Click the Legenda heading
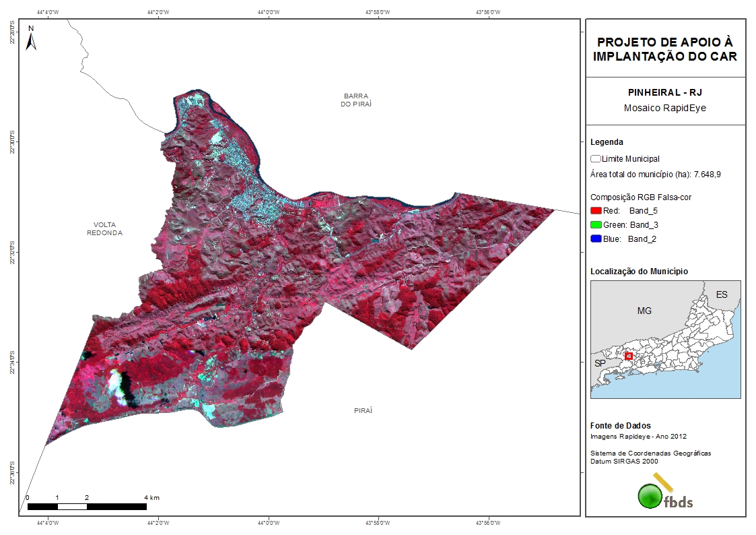This screenshot has width=756, height=535. coord(607,142)
